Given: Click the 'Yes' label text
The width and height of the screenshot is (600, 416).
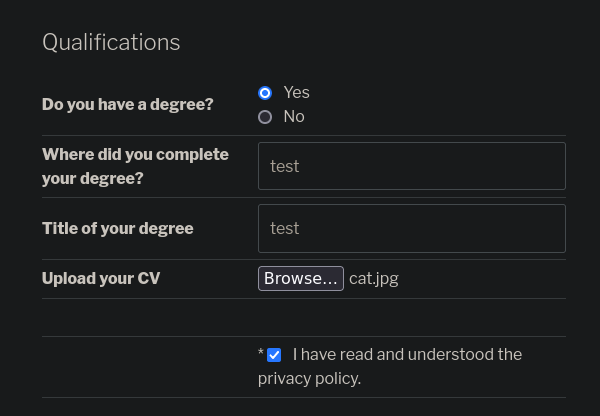Looking at the screenshot, I should click(x=297, y=93).
